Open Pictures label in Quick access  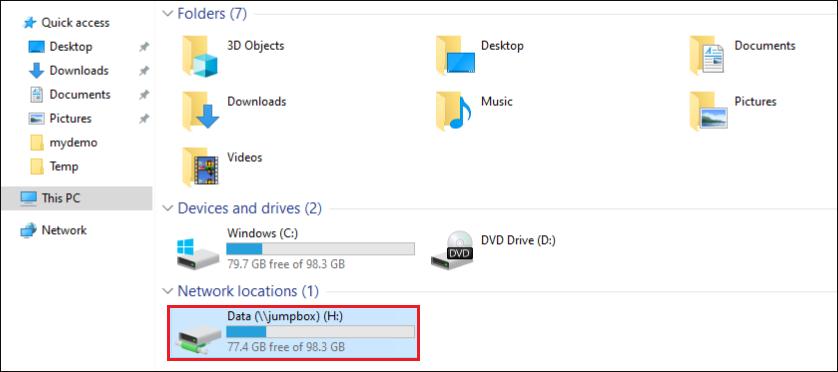point(71,119)
